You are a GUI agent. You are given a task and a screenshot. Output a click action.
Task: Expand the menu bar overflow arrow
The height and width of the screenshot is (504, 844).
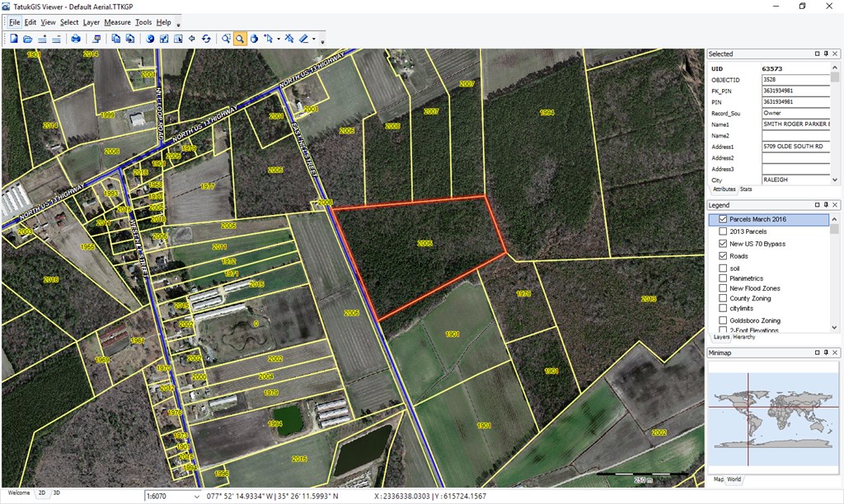pyautogui.click(x=178, y=24)
